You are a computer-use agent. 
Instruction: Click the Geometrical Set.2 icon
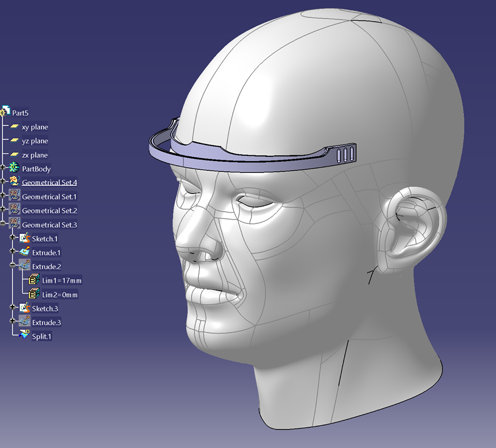[x=14, y=209]
